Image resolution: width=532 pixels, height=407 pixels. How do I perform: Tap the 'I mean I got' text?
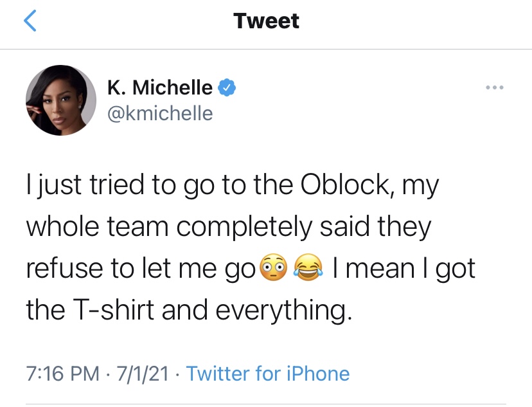[x=403, y=269]
